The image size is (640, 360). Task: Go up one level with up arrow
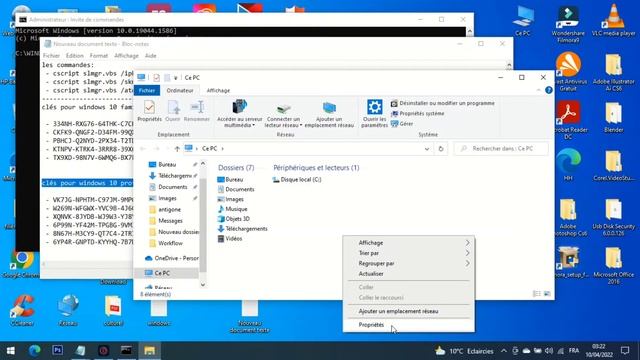(x=177, y=149)
